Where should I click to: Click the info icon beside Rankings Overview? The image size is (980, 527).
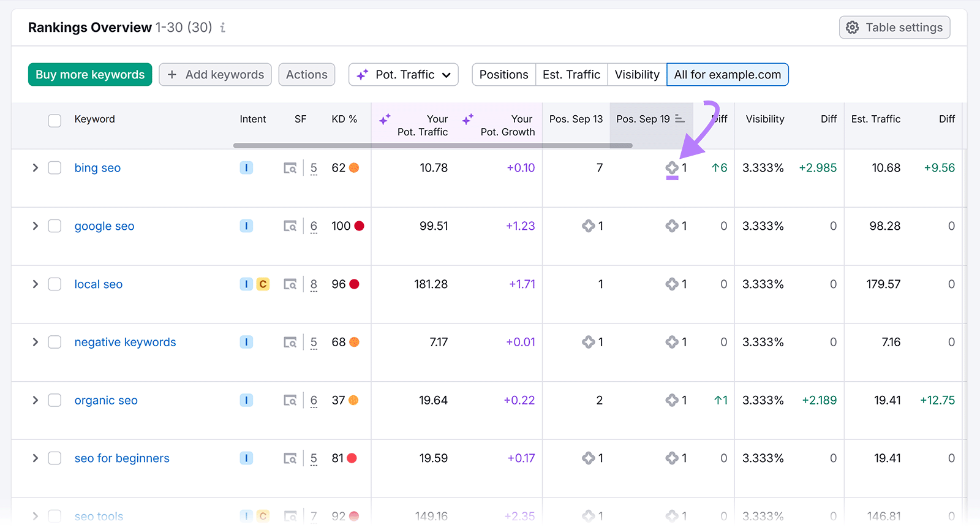(223, 28)
